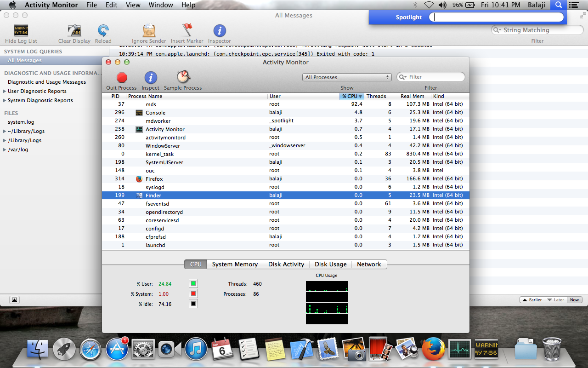Sort by the % CPU column header

(x=352, y=96)
